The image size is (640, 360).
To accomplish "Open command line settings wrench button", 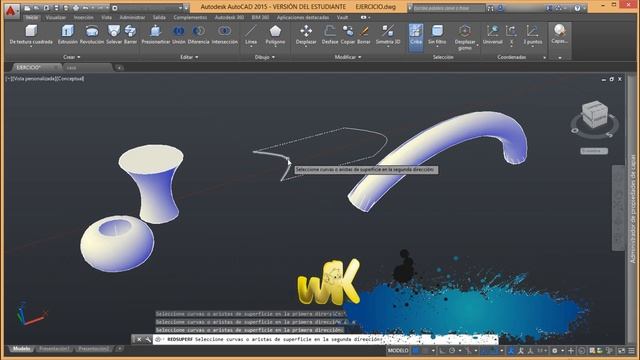I will coord(148,339).
